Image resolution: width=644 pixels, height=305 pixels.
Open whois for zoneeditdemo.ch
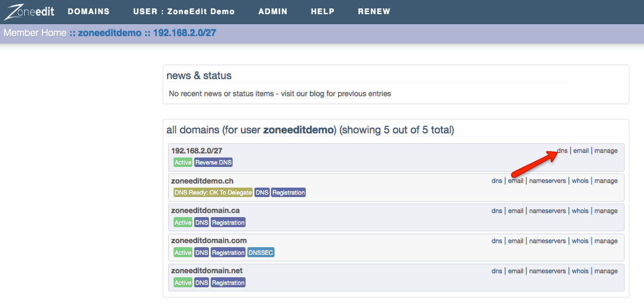580,181
